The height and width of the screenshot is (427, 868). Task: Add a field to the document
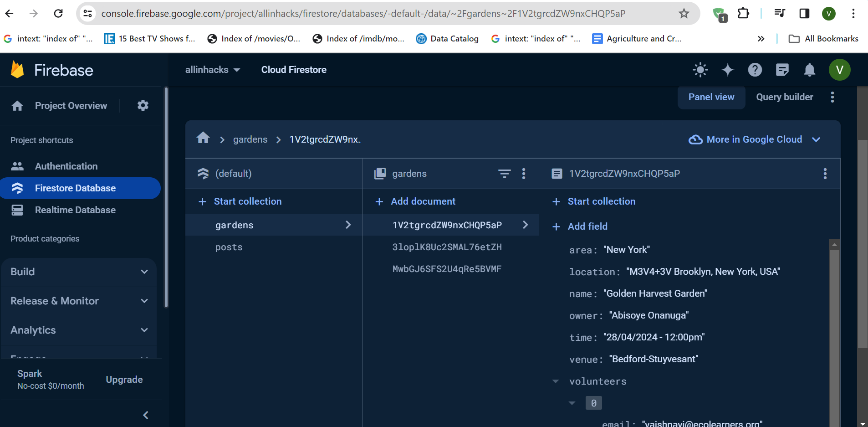pyautogui.click(x=580, y=226)
